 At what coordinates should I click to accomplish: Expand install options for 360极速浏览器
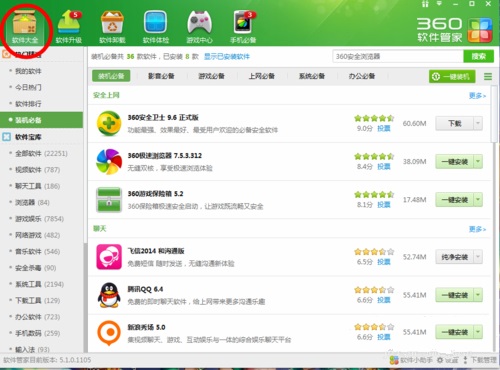point(478,162)
